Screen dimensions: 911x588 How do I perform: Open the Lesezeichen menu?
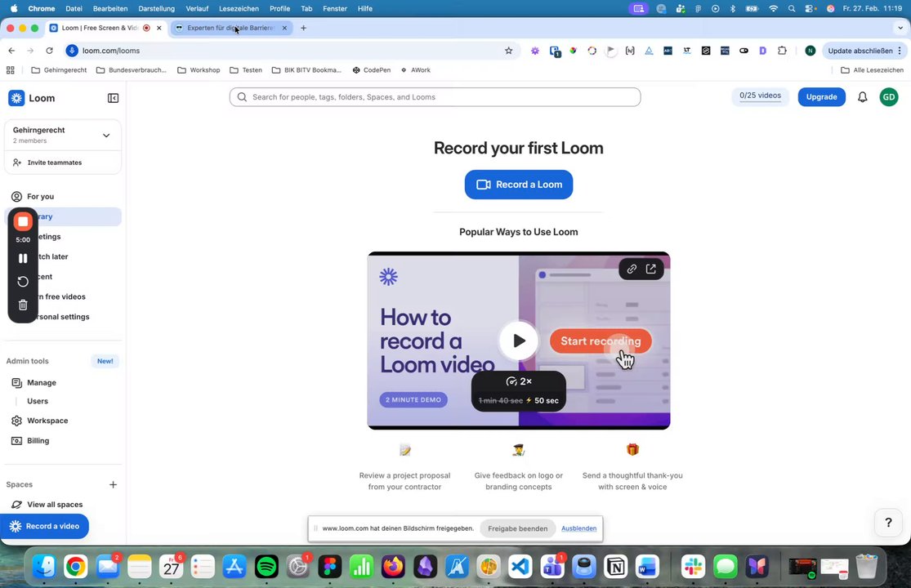coord(239,9)
